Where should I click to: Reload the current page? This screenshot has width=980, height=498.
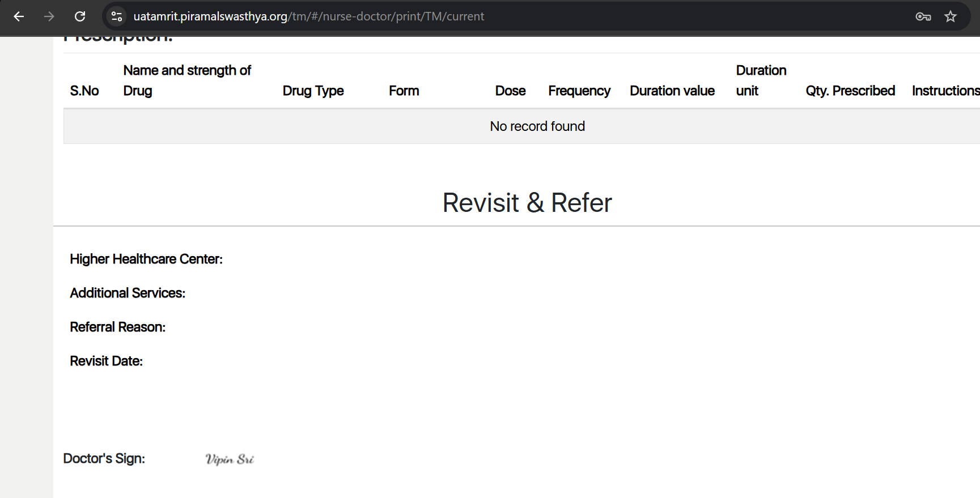80,16
